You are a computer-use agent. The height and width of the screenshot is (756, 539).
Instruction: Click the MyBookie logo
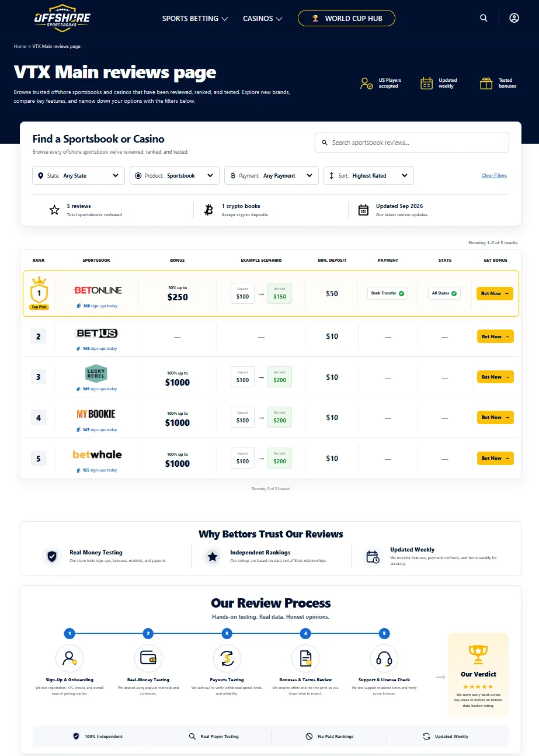(x=96, y=414)
